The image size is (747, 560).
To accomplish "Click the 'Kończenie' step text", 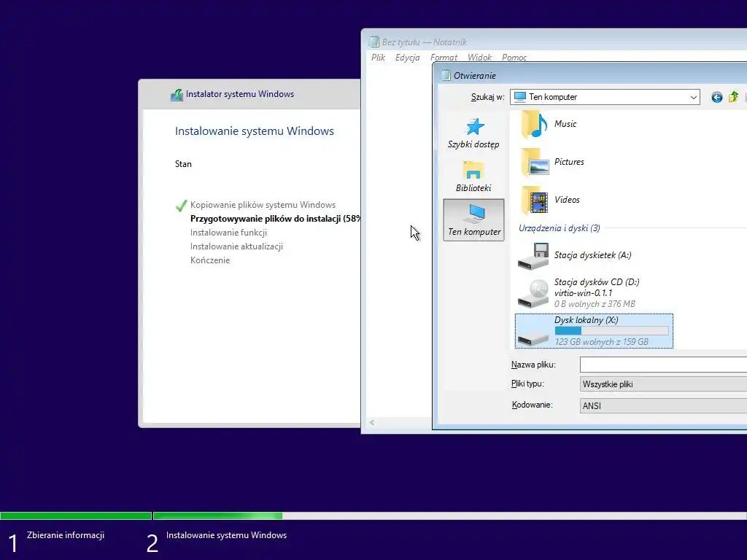I will tap(210, 260).
